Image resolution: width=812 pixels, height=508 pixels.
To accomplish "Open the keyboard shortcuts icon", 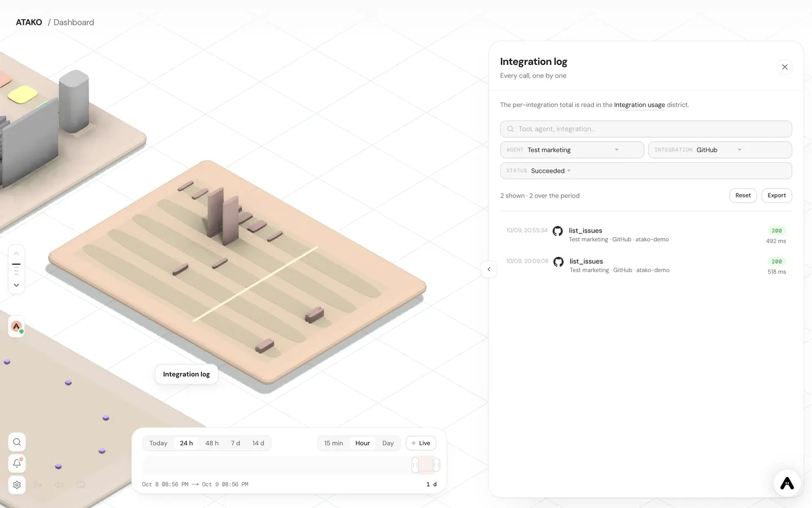I will pyautogui.click(x=81, y=485).
